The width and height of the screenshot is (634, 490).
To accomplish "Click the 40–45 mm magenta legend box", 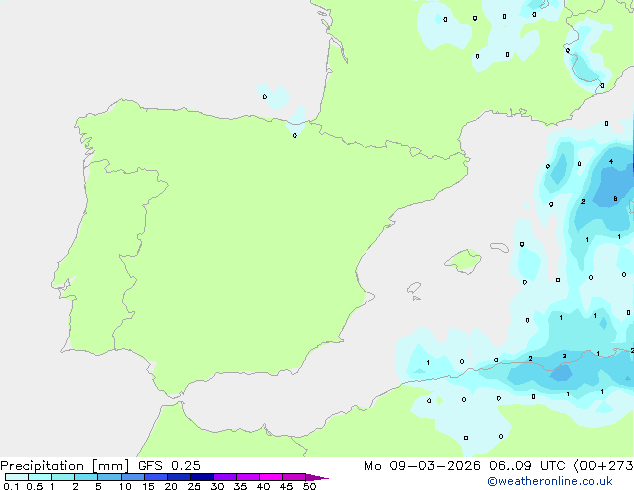I will [x=271, y=477].
